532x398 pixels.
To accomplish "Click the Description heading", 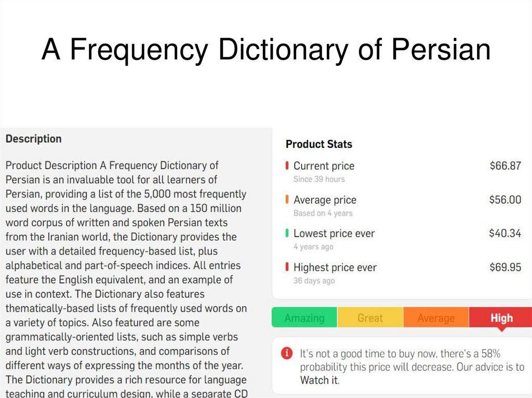I will 33,139.
